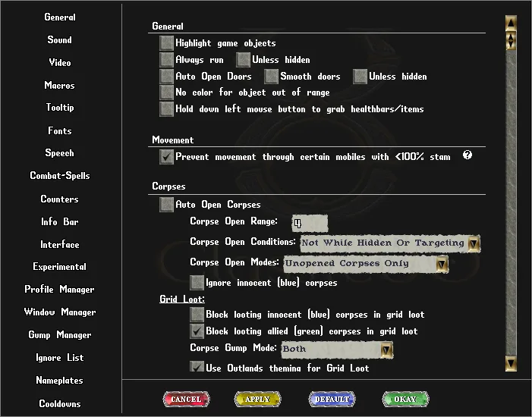The height and width of the screenshot is (417, 532).
Task: Open the General settings tab
Action: pos(60,17)
